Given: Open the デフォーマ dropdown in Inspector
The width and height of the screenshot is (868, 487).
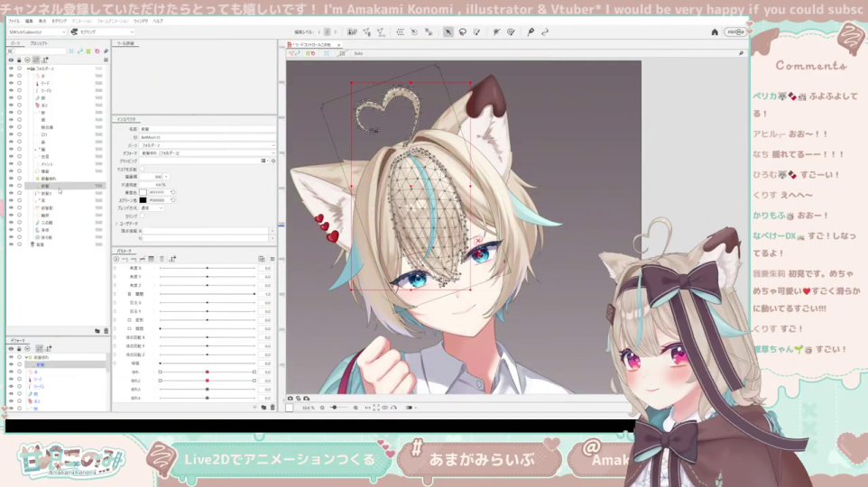Looking at the screenshot, I should (207, 152).
